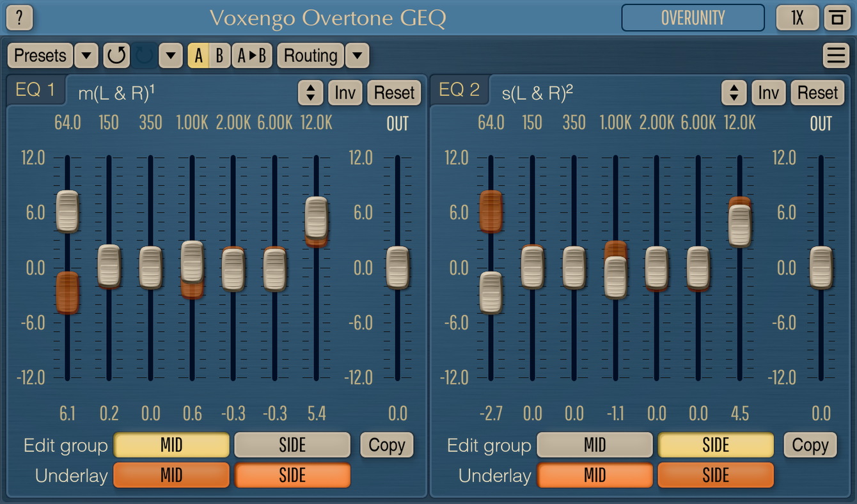Click the redo arrow icon
This screenshot has width=857, height=504.
[x=144, y=56]
